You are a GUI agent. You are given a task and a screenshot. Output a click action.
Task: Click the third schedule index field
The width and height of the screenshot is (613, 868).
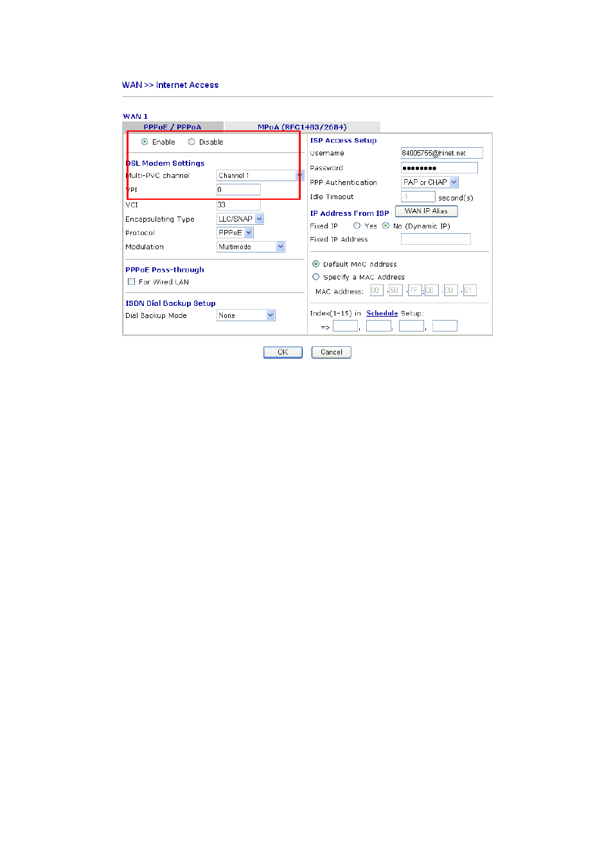pyautogui.click(x=411, y=326)
